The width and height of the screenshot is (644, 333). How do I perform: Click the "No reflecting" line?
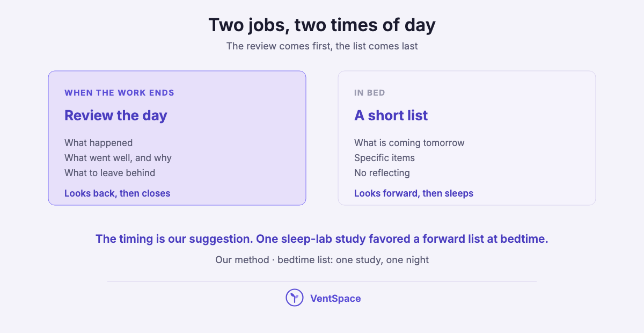click(x=382, y=173)
